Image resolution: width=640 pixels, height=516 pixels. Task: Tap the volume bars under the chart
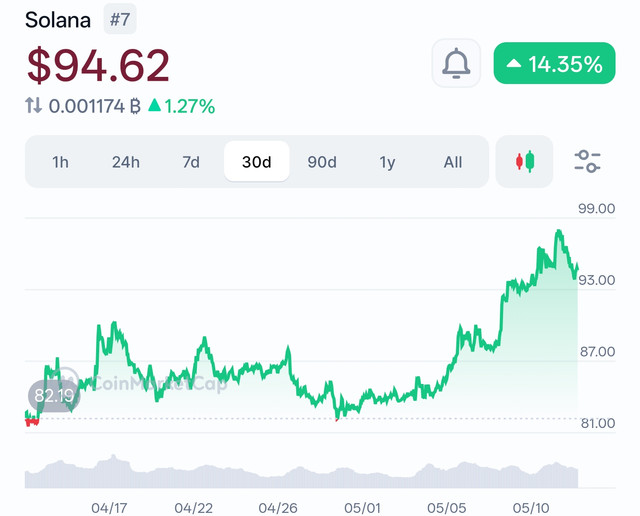pyautogui.click(x=301, y=473)
